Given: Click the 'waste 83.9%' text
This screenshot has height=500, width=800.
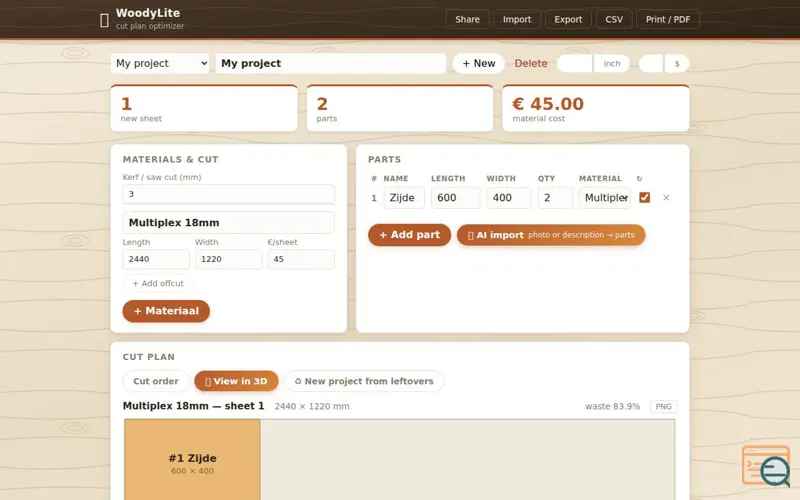Looking at the screenshot, I should coord(612,407).
